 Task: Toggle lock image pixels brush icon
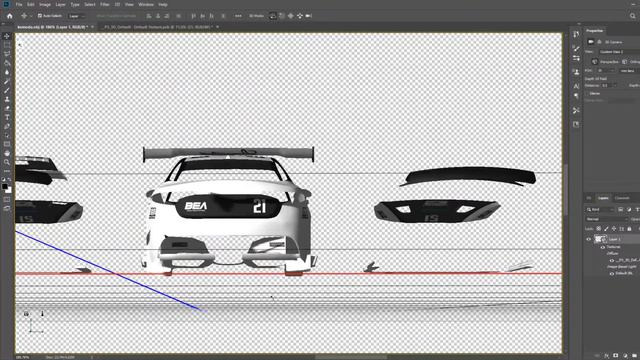pyautogui.click(x=606, y=229)
